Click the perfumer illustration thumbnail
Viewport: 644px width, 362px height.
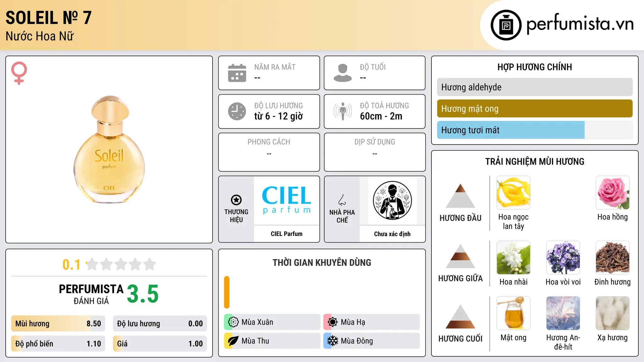point(392,200)
